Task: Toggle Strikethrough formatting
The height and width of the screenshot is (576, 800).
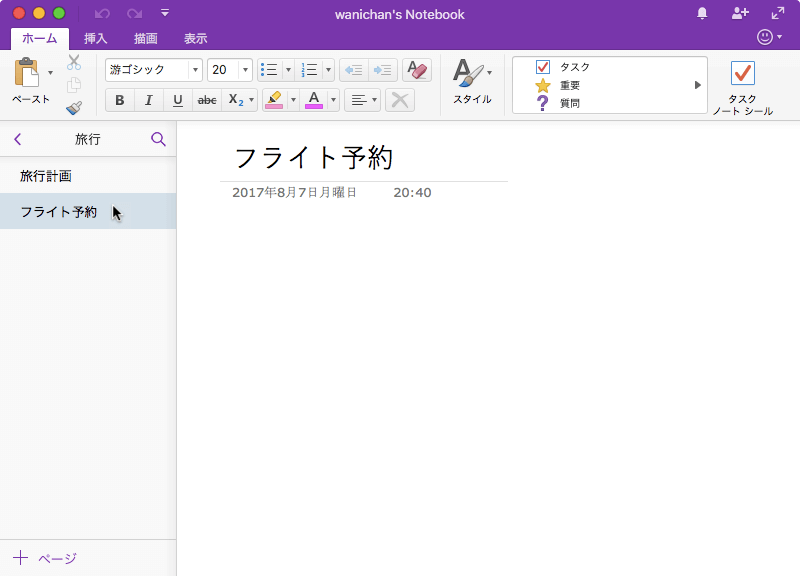Action: [207, 100]
